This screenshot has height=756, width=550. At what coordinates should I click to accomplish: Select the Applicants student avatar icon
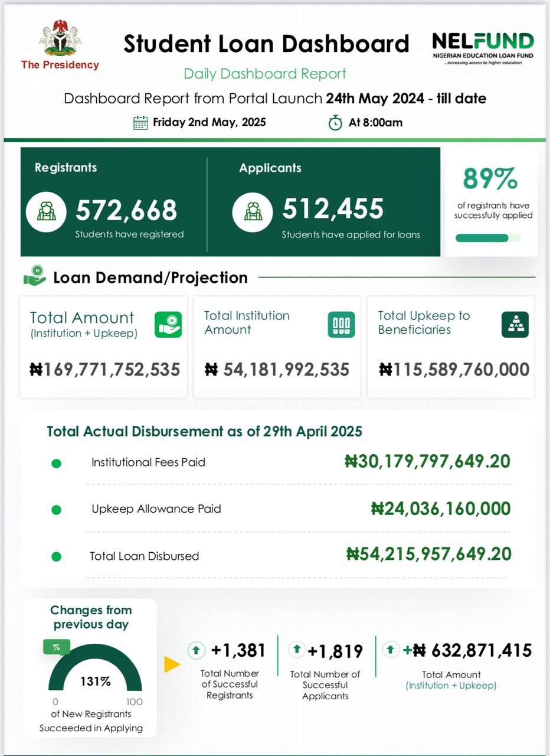coord(253,211)
